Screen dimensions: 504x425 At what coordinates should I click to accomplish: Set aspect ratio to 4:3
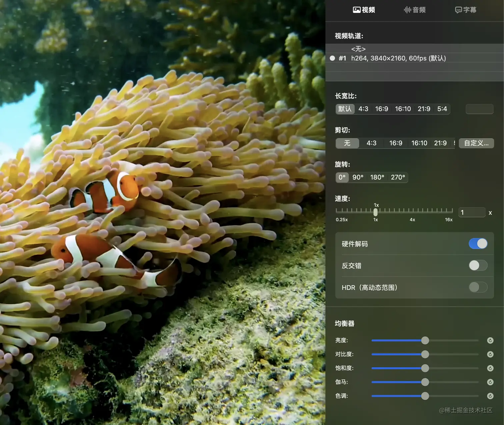[363, 109]
